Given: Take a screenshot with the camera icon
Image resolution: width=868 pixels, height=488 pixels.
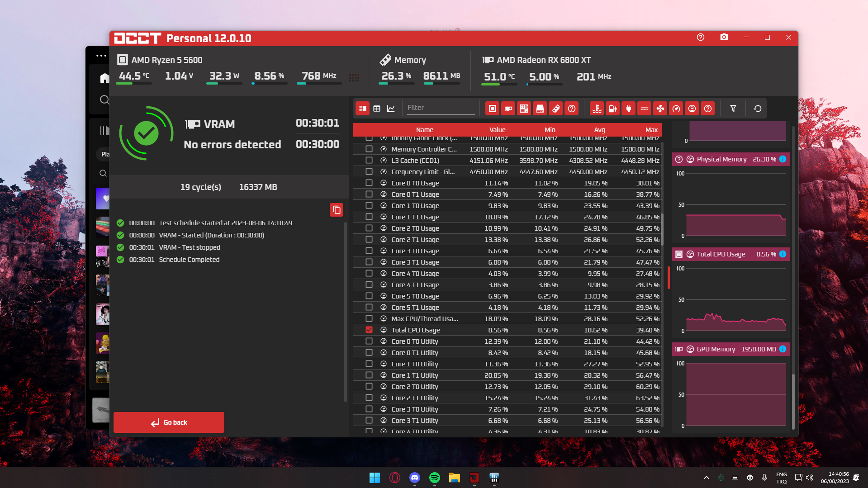Looking at the screenshot, I should [x=724, y=38].
